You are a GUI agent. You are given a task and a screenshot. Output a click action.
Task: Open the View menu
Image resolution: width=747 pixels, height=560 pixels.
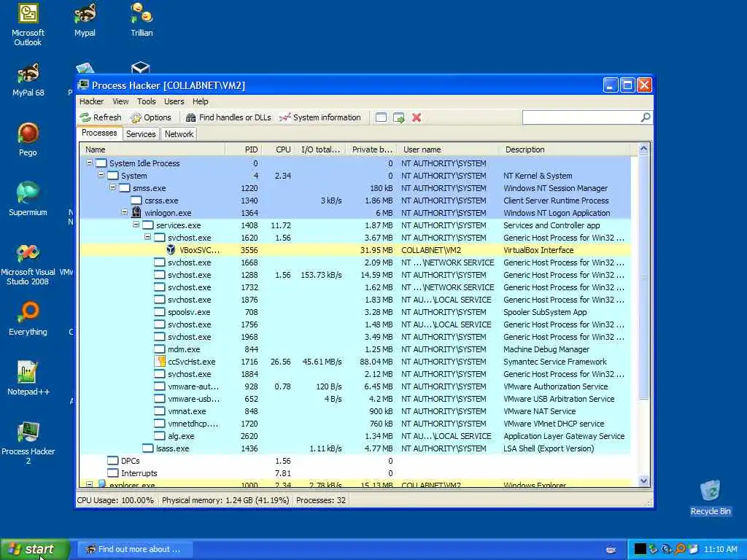[x=120, y=101]
